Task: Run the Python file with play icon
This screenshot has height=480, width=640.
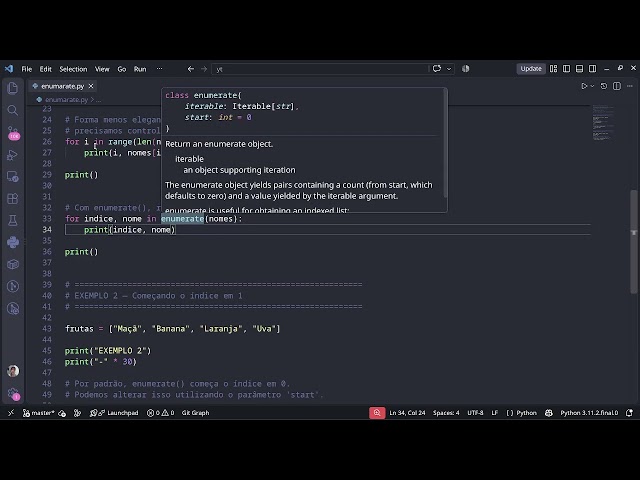Action: pos(584,86)
